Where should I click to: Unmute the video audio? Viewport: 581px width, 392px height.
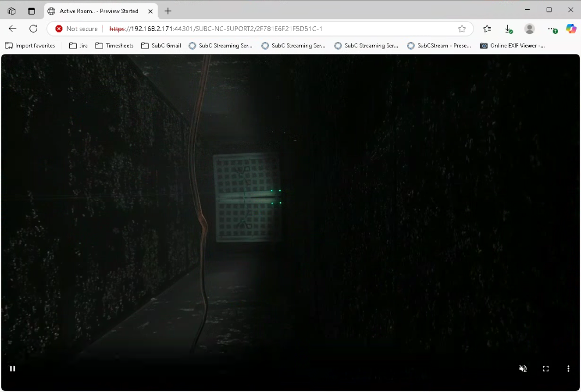pyautogui.click(x=523, y=369)
